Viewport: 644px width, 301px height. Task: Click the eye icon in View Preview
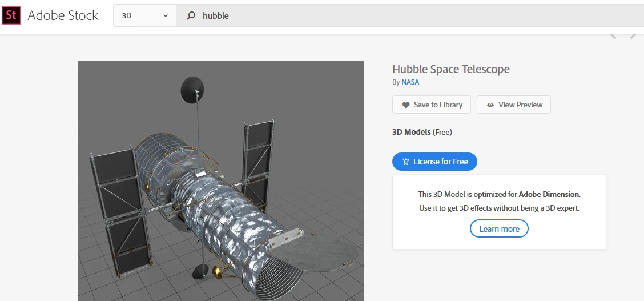click(490, 105)
